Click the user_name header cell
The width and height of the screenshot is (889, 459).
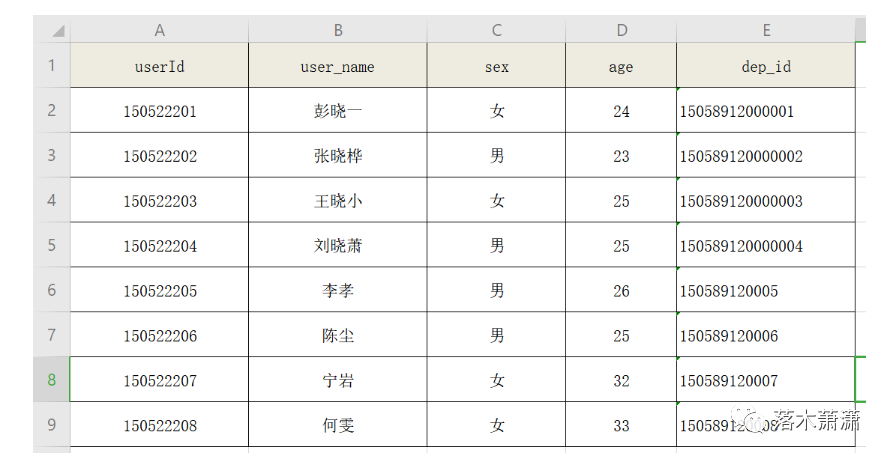(338, 66)
